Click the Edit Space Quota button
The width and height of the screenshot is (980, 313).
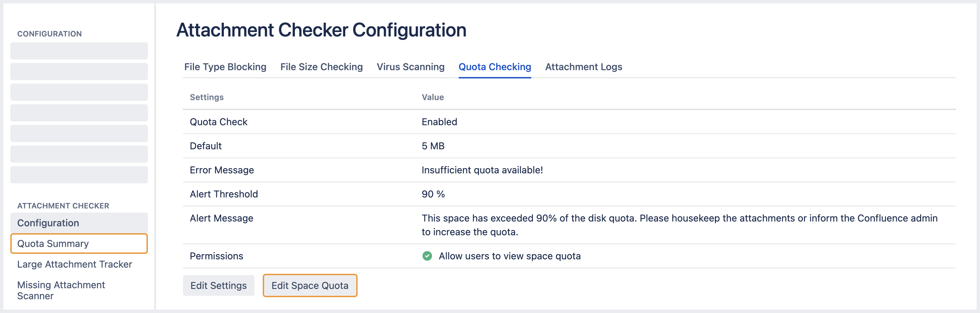(310, 285)
